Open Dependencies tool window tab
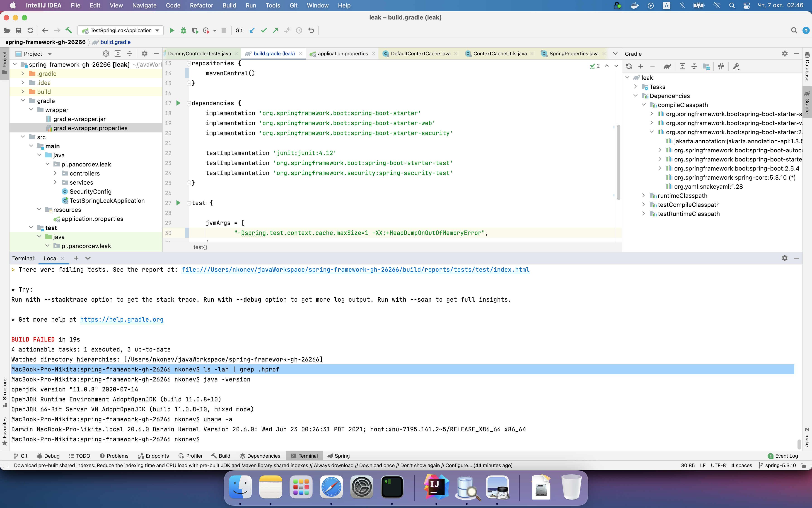Screen dimensions: 812x508 click(x=260, y=456)
